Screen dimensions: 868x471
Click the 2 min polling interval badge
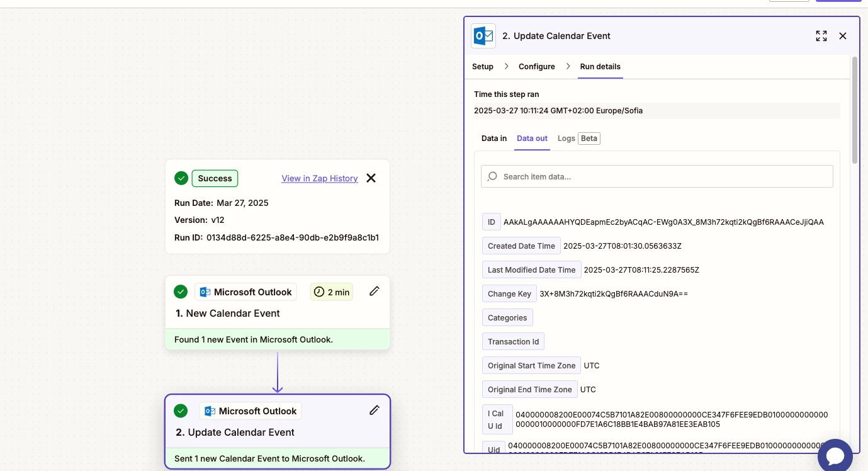point(332,292)
